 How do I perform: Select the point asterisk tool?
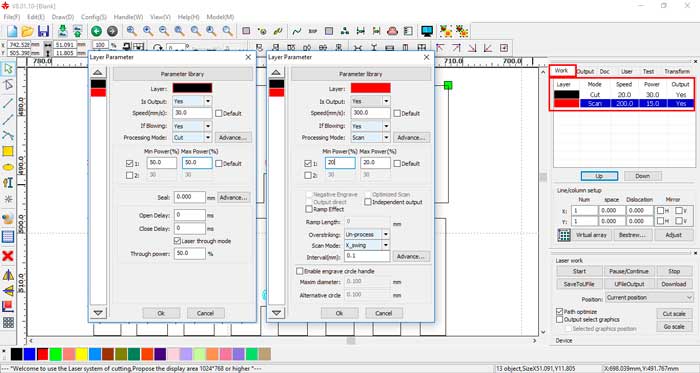[x=8, y=199]
